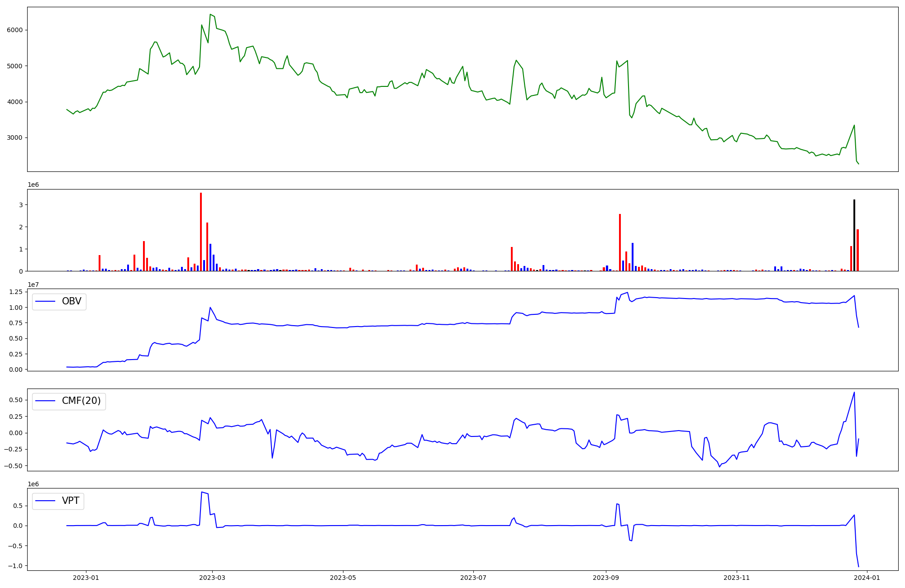Click the tall black volume bar
Screen dimensions: 905x588
pyautogui.click(x=854, y=235)
